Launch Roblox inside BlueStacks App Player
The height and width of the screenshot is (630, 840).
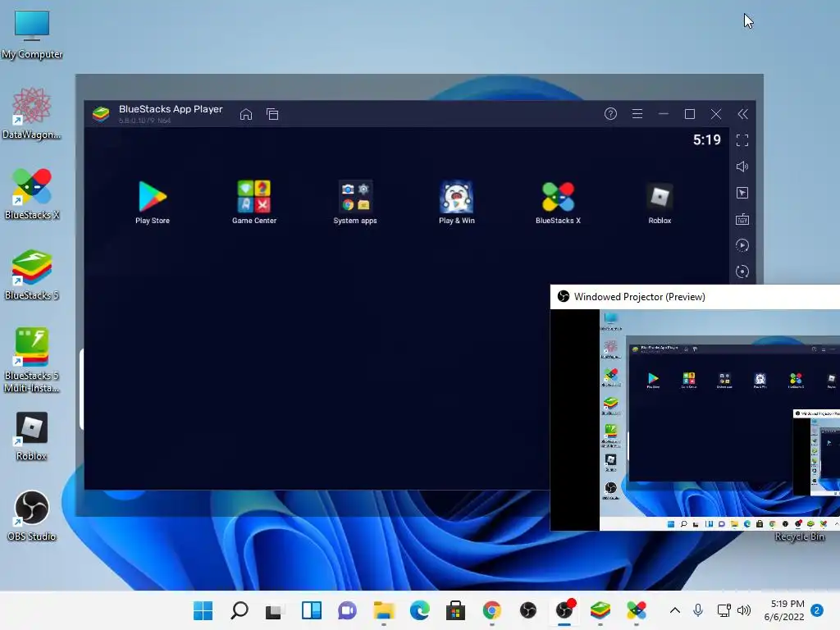click(660, 203)
